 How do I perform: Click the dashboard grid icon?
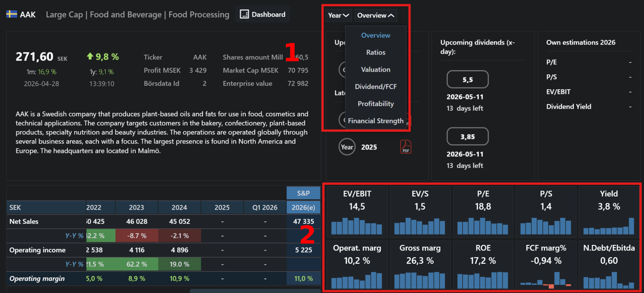[x=244, y=15]
